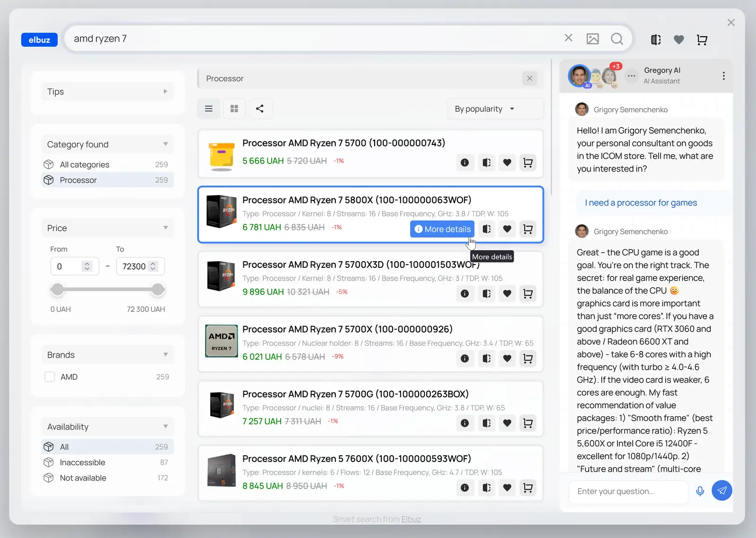This screenshot has width=756, height=538.
Task: Add Ryzen 7 5800X to cart
Action: click(x=528, y=229)
